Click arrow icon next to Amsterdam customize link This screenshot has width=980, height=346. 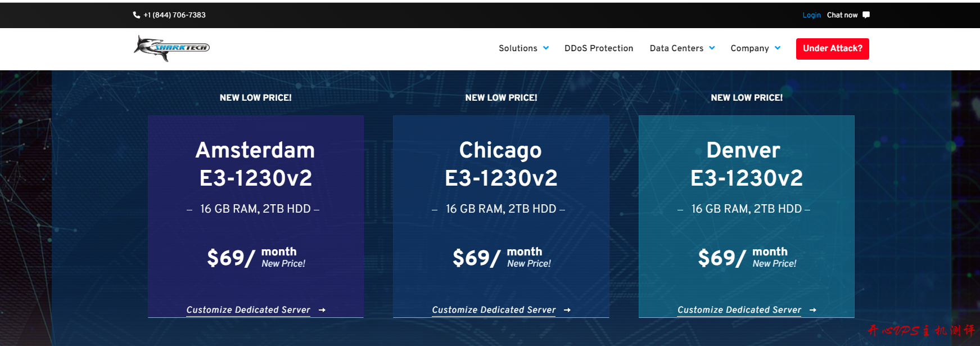point(322,310)
